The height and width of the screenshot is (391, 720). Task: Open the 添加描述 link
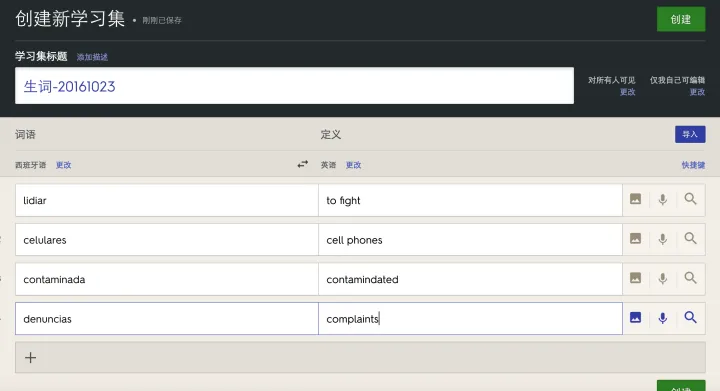click(x=92, y=57)
